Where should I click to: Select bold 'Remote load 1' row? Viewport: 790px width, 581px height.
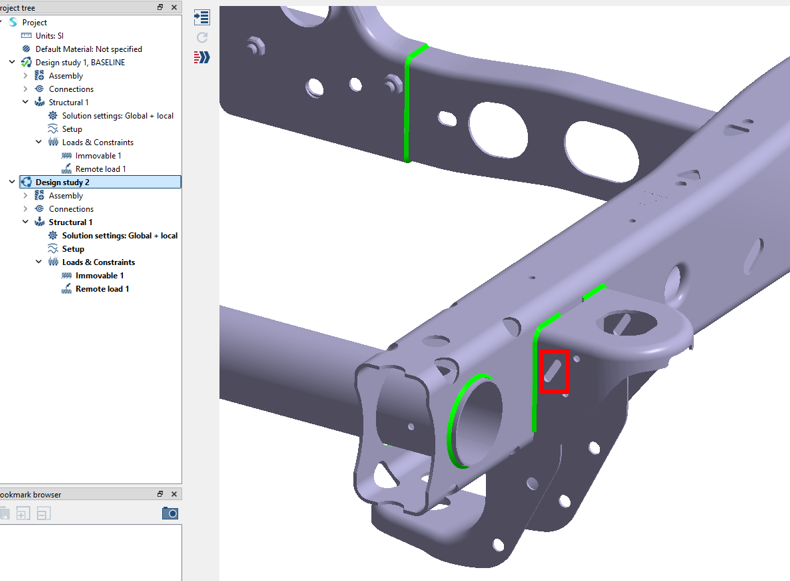pos(102,289)
